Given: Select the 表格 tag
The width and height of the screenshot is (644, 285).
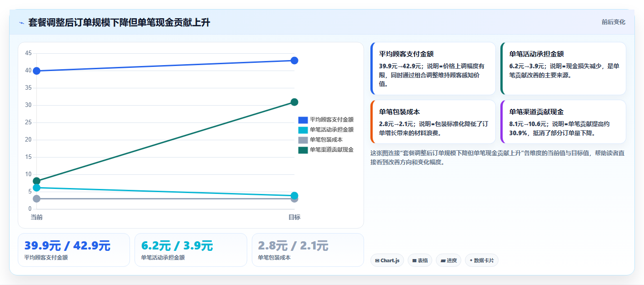Looking at the screenshot, I should click(420, 260).
